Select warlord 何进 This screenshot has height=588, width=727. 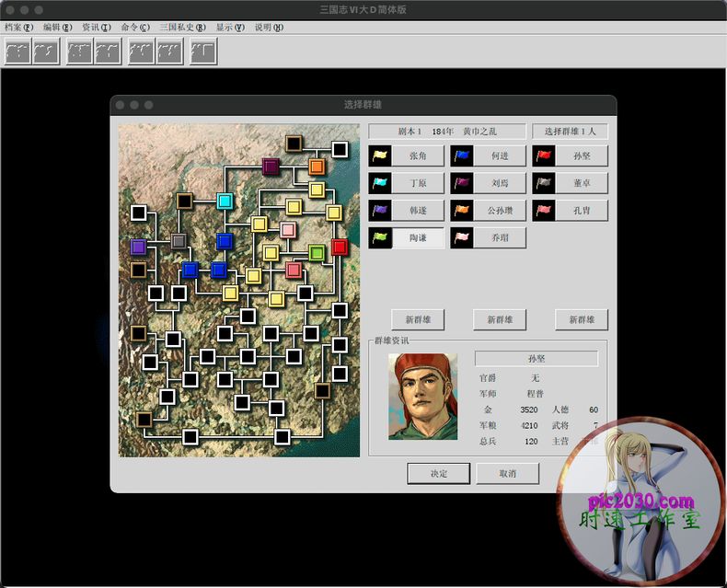pyautogui.click(x=500, y=156)
